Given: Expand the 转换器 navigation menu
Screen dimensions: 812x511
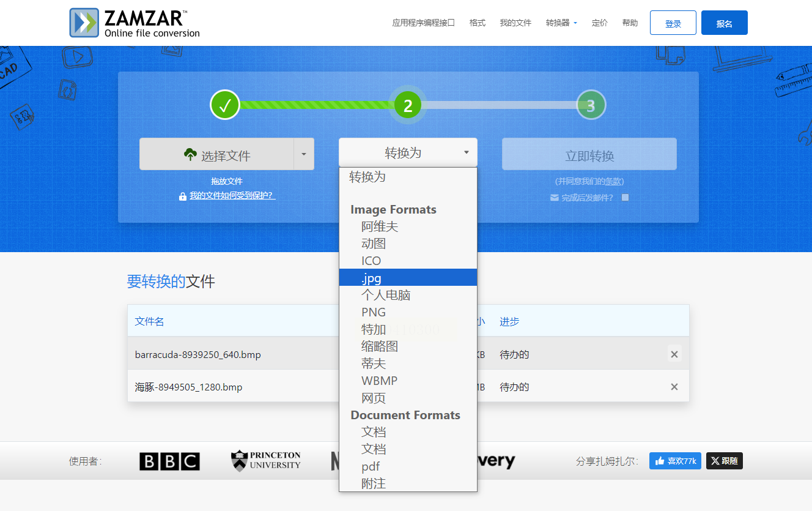Looking at the screenshot, I should click(561, 23).
